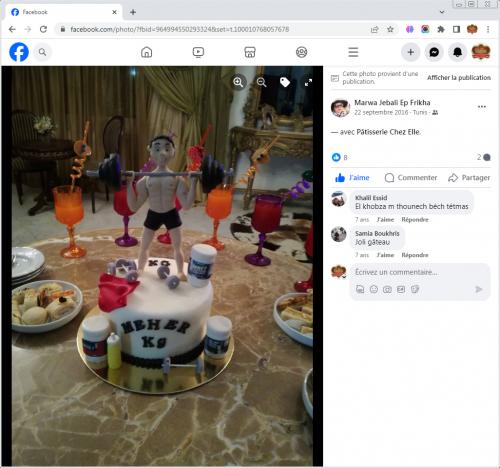Open the Facebook home feed
Image resolution: width=500 pixels, height=468 pixels.
[x=147, y=52]
